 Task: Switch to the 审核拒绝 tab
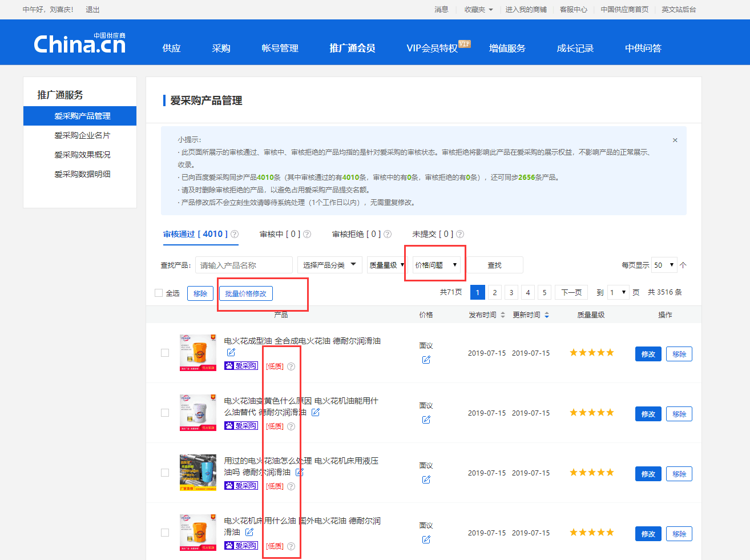coord(356,234)
